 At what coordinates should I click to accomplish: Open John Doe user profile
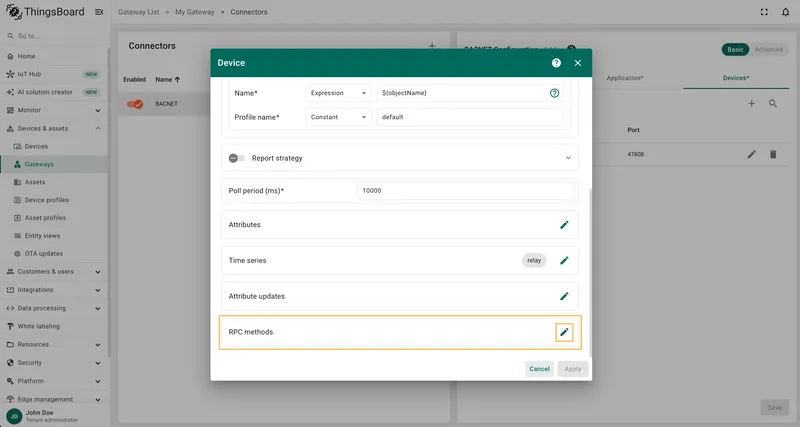tap(54, 416)
